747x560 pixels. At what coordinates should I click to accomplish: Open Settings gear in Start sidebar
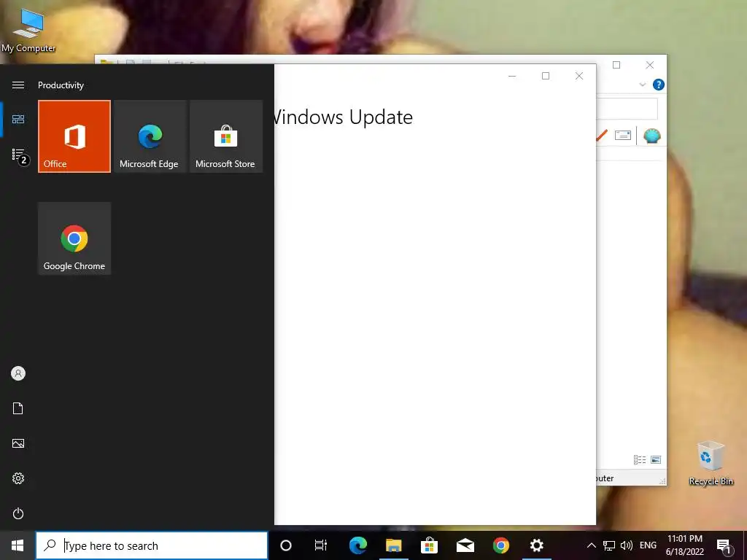tap(18, 478)
